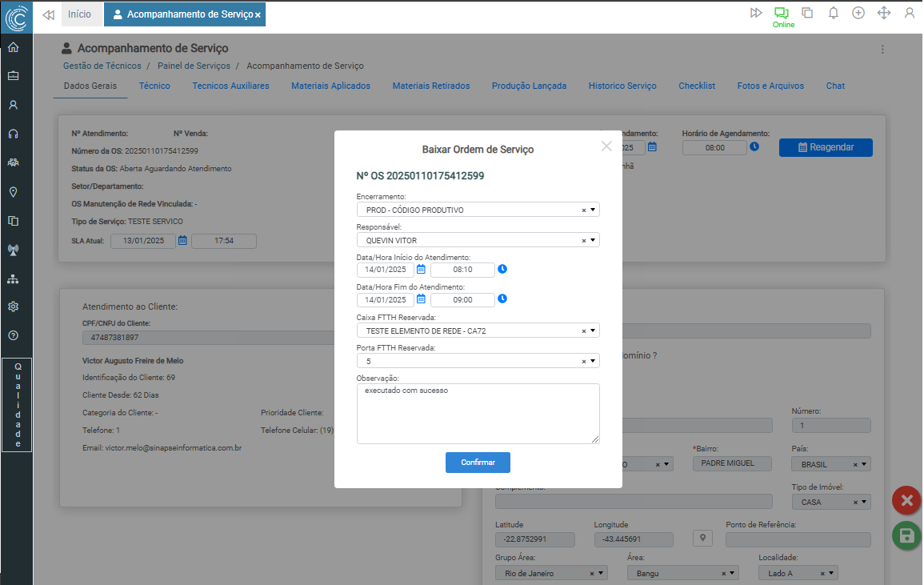
Task: Click the green save floppy disk button
Action: tap(906, 535)
